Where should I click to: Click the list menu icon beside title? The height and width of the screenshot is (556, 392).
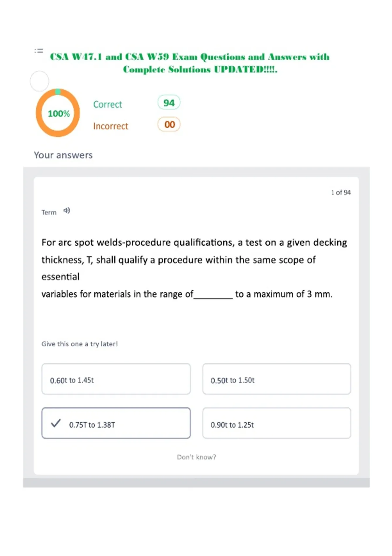point(39,51)
